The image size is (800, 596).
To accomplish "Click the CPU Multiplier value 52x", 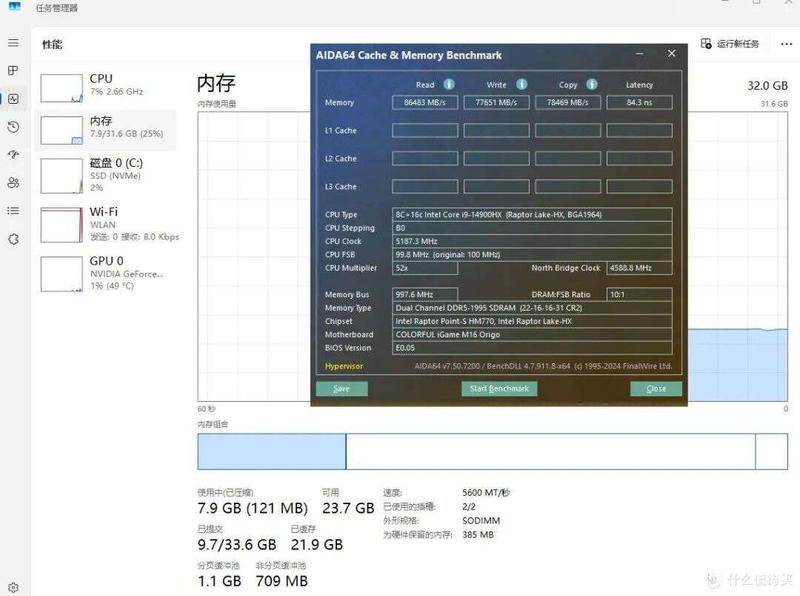I will click(x=424, y=268).
